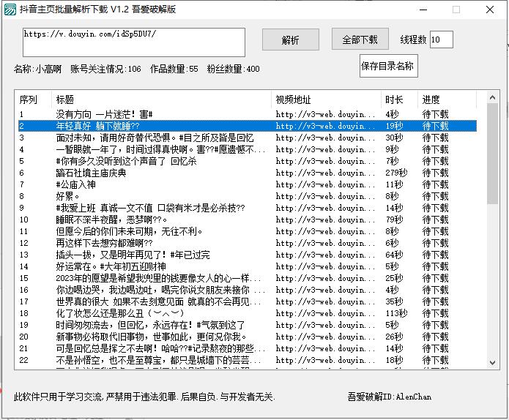This screenshot has width=509, height=420.
Task: Select row 3 面对未知，请用好奇替代恐惧
Action: (x=248, y=138)
